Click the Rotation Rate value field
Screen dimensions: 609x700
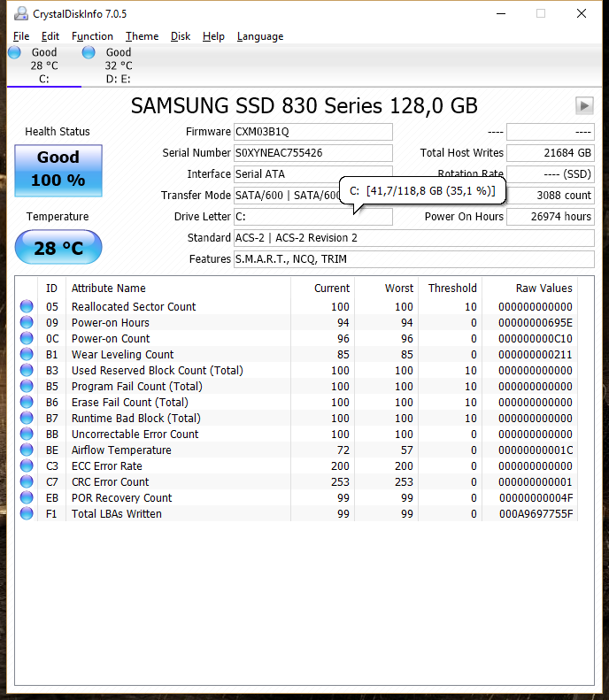point(551,174)
